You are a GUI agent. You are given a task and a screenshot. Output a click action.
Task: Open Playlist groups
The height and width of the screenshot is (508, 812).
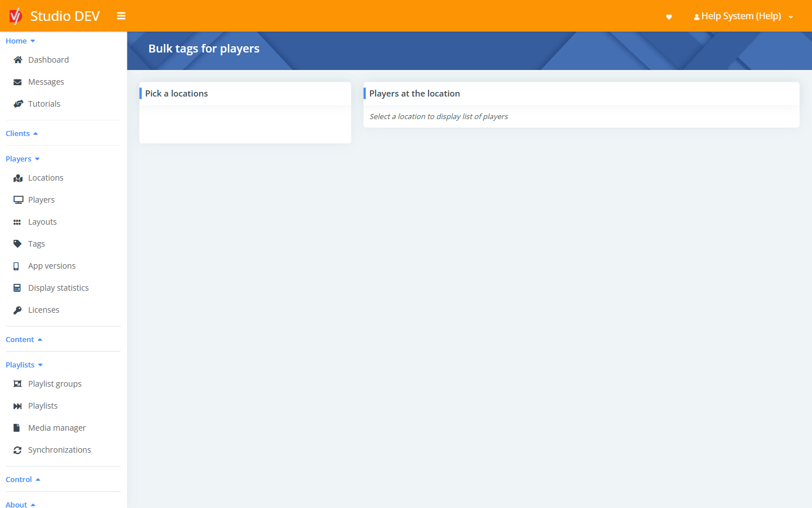pyautogui.click(x=55, y=384)
